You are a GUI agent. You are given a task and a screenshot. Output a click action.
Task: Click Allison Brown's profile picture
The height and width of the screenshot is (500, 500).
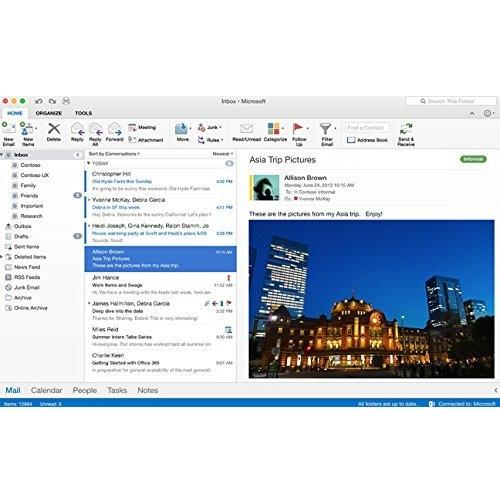click(266, 188)
